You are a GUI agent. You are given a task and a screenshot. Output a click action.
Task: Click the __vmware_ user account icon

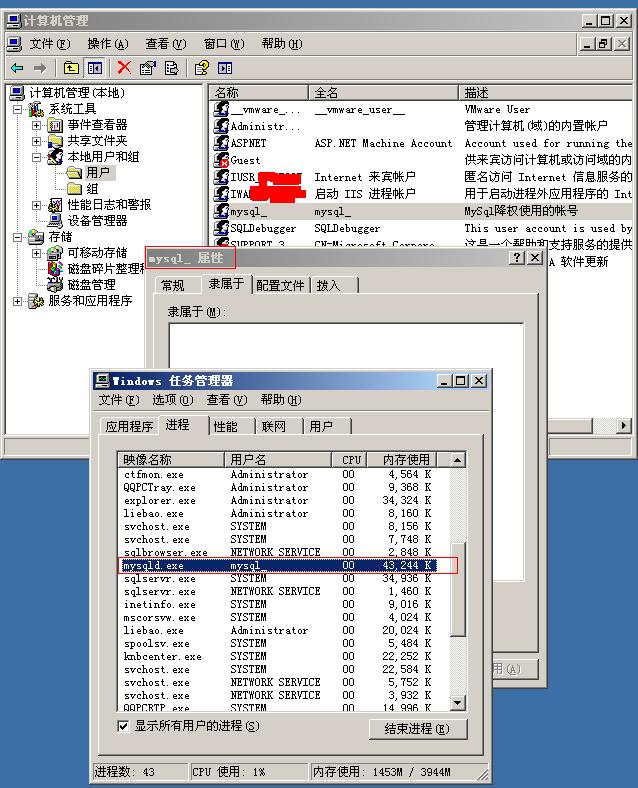pyautogui.click(x=221, y=109)
